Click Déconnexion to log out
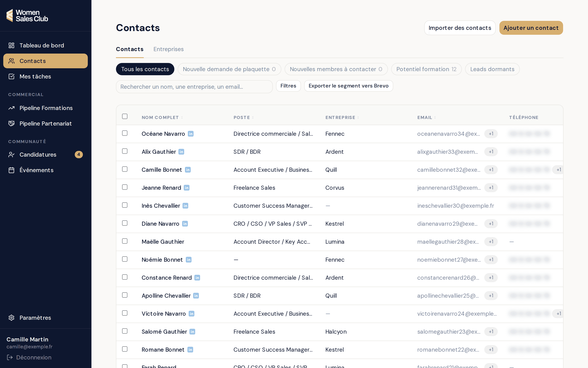 point(29,358)
